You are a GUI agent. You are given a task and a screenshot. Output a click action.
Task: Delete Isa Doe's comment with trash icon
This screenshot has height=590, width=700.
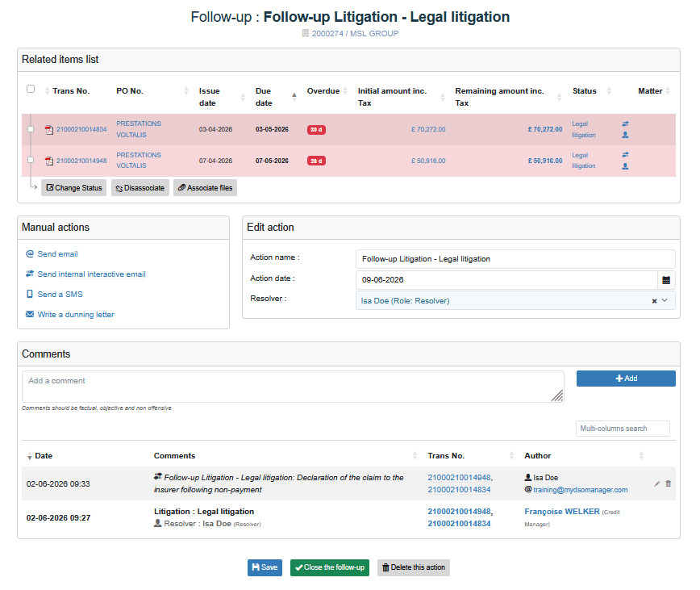[669, 483]
